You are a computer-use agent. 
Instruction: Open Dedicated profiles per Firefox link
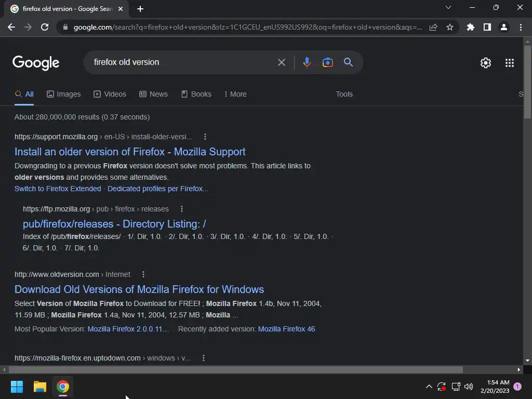point(158,189)
